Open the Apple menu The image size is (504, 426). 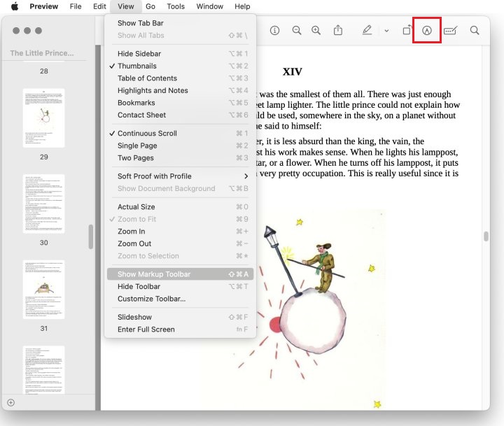click(x=14, y=6)
